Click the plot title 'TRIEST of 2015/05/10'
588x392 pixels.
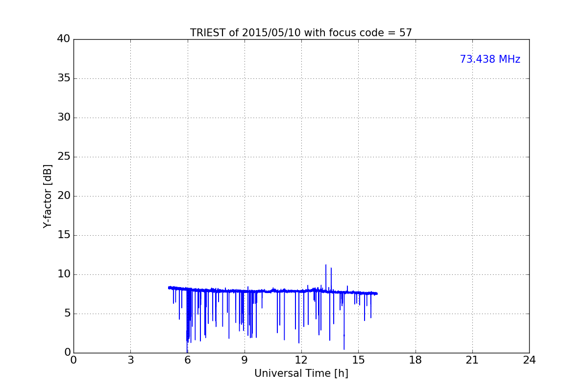301,33
